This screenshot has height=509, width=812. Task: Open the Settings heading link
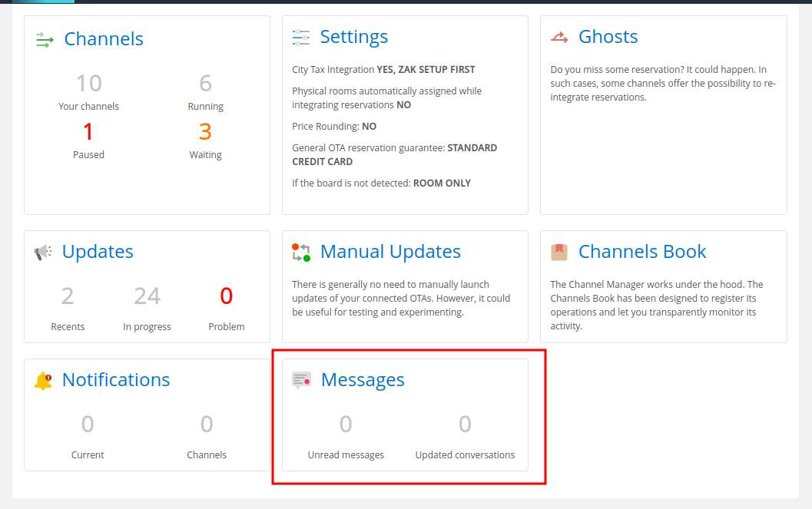(353, 37)
